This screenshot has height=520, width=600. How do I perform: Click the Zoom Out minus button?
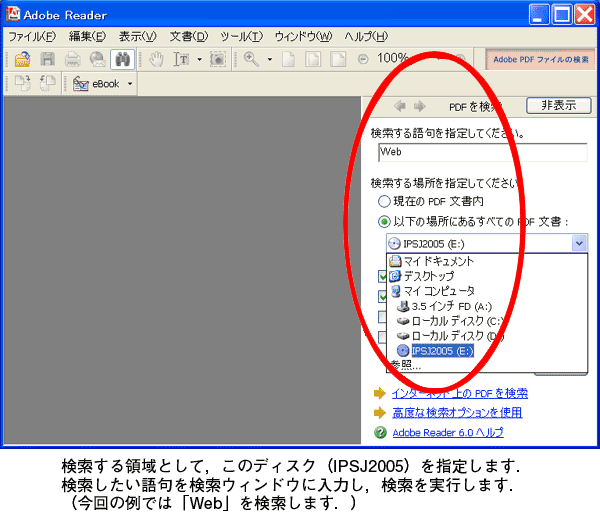363,60
